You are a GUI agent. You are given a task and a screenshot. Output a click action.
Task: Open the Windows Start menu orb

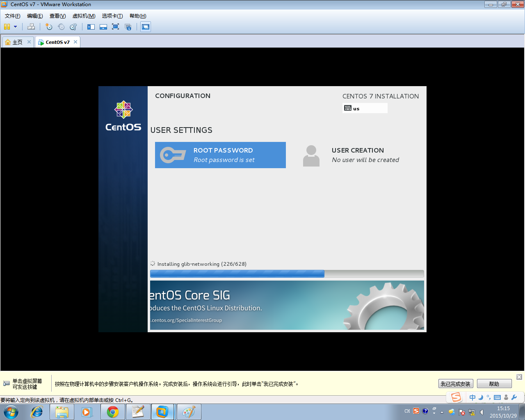pos(11,412)
